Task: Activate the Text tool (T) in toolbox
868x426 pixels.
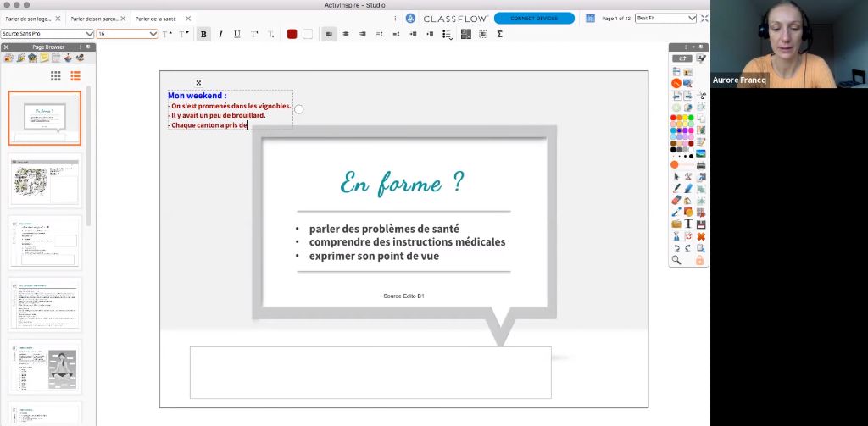Action: 688,224
